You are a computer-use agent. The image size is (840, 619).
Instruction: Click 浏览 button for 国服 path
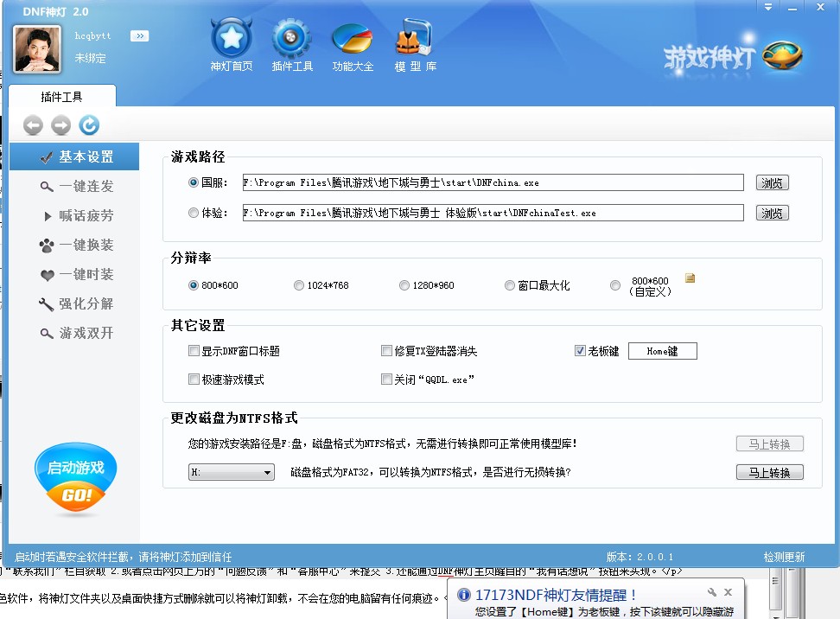772,182
